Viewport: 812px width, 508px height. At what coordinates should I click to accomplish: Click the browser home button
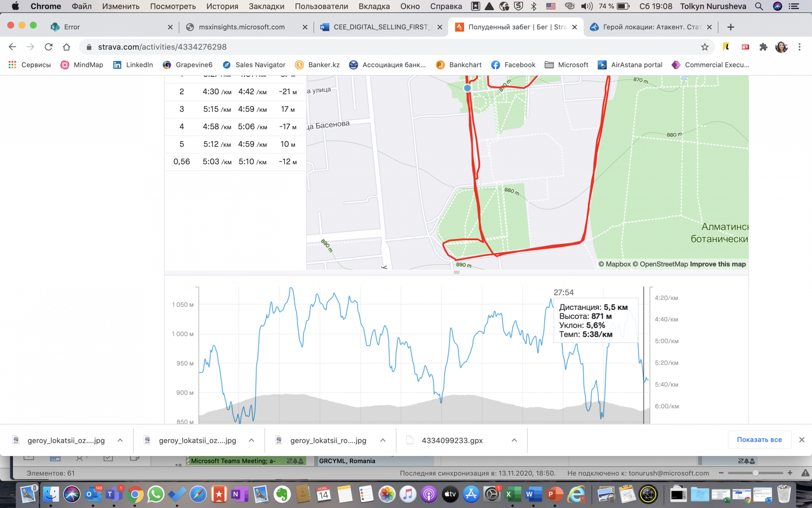tap(67, 47)
